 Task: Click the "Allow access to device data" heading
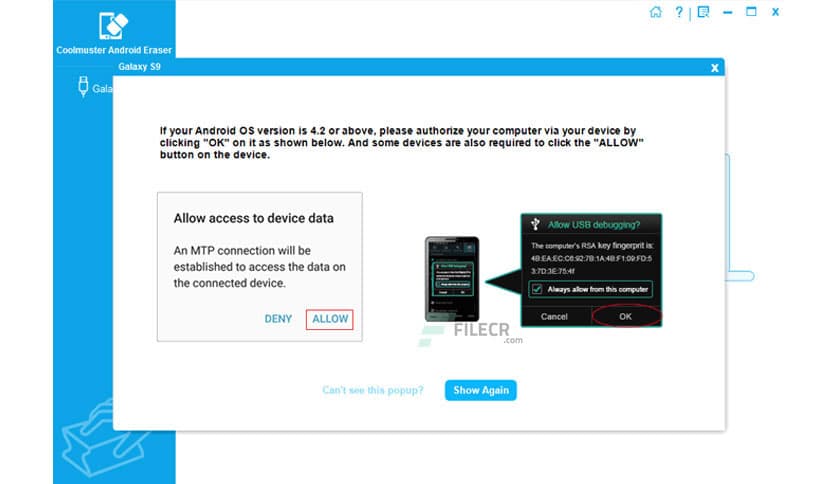[x=254, y=218]
